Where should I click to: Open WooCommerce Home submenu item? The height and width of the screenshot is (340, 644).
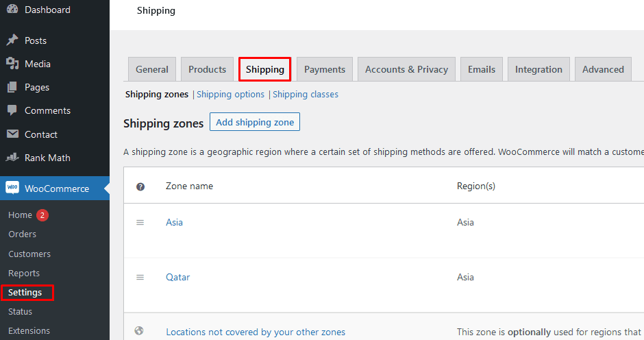coord(20,215)
